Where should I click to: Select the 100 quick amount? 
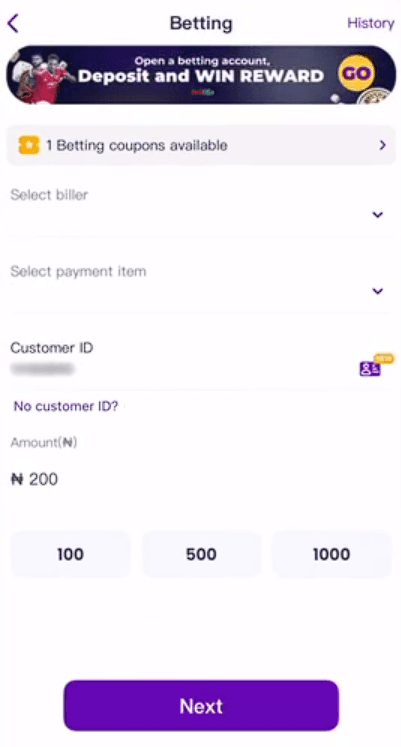click(x=70, y=554)
